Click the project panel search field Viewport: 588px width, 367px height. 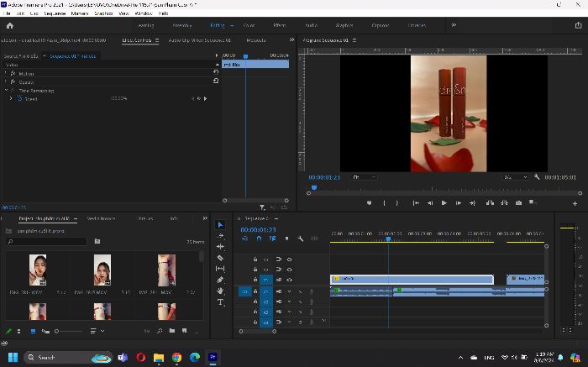pos(47,241)
